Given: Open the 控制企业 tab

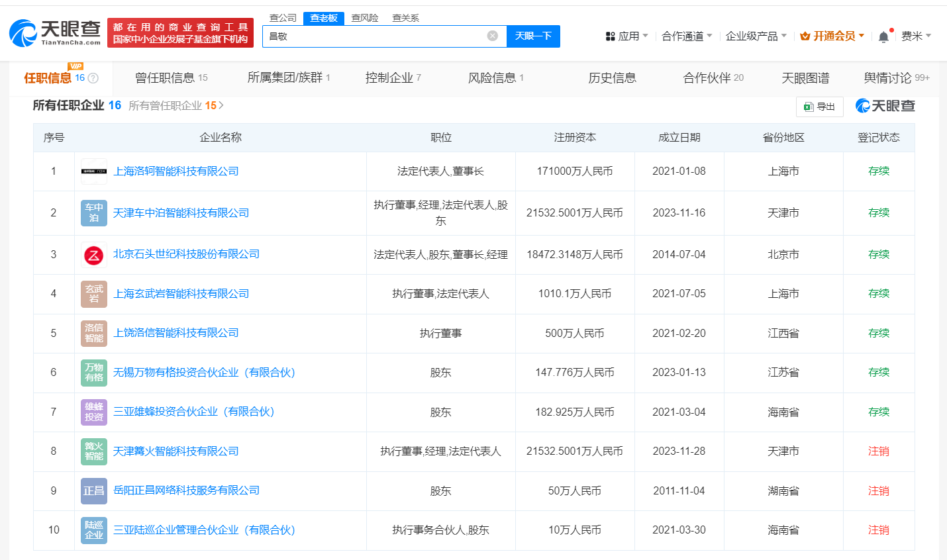Looking at the screenshot, I should [x=393, y=78].
